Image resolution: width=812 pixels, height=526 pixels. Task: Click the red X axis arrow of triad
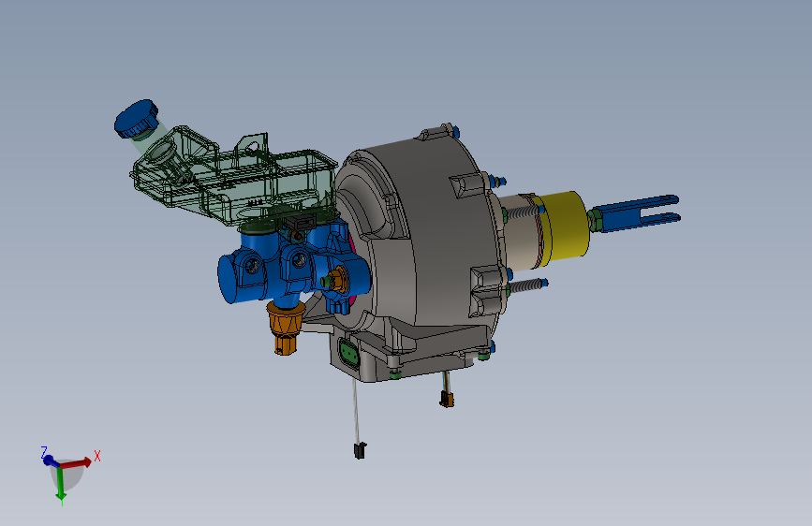(78, 462)
